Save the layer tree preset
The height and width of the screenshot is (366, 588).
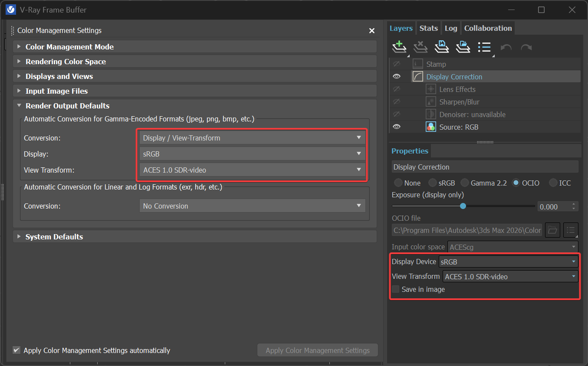(x=441, y=47)
